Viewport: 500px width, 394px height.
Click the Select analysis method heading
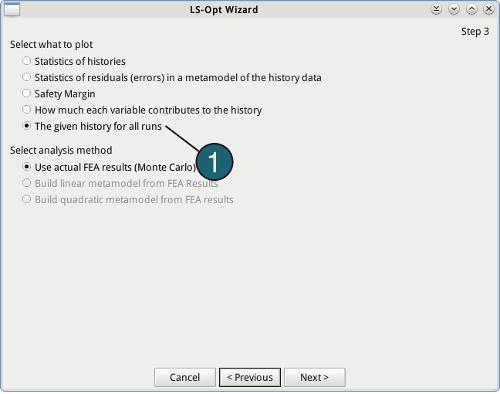[61, 150]
